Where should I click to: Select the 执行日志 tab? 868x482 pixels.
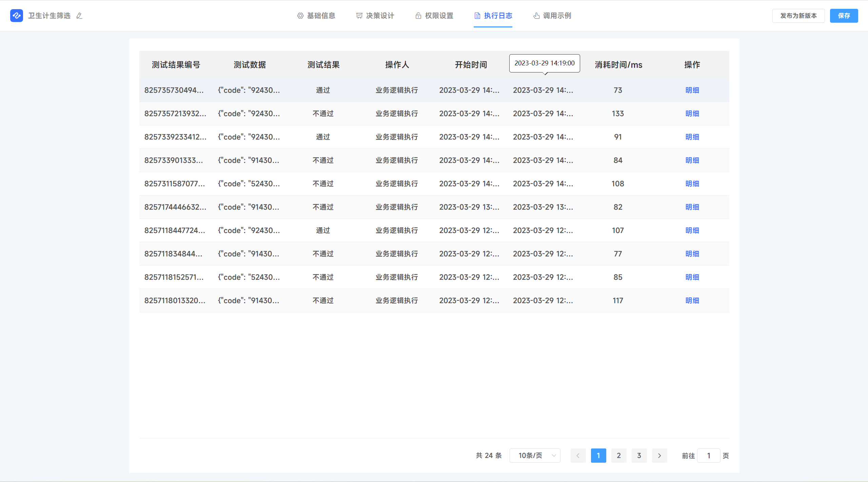click(x=493, y=16)
